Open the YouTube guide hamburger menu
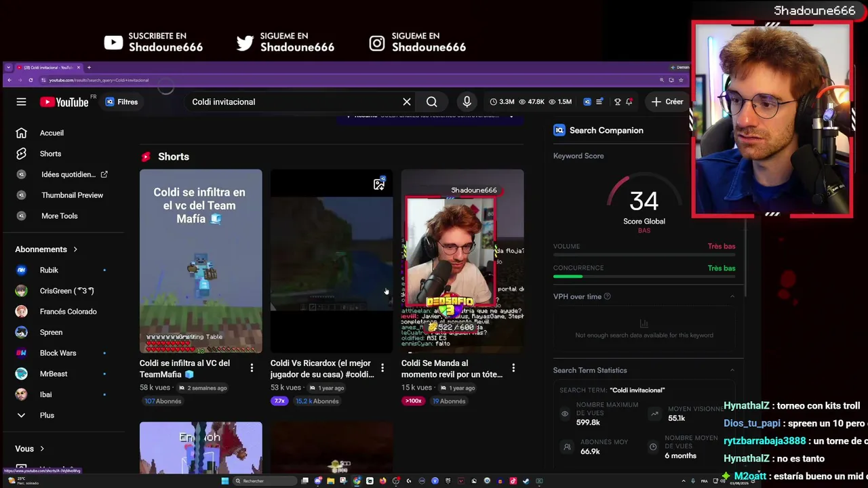Image resolution: width=868 pixels, height=488 pixels. (21, 102)
